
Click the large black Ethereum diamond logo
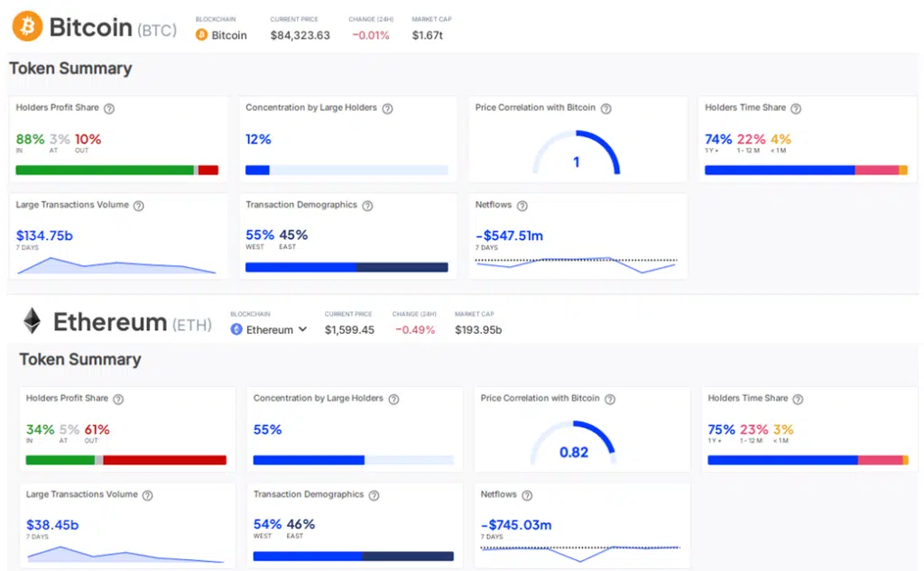32,322
